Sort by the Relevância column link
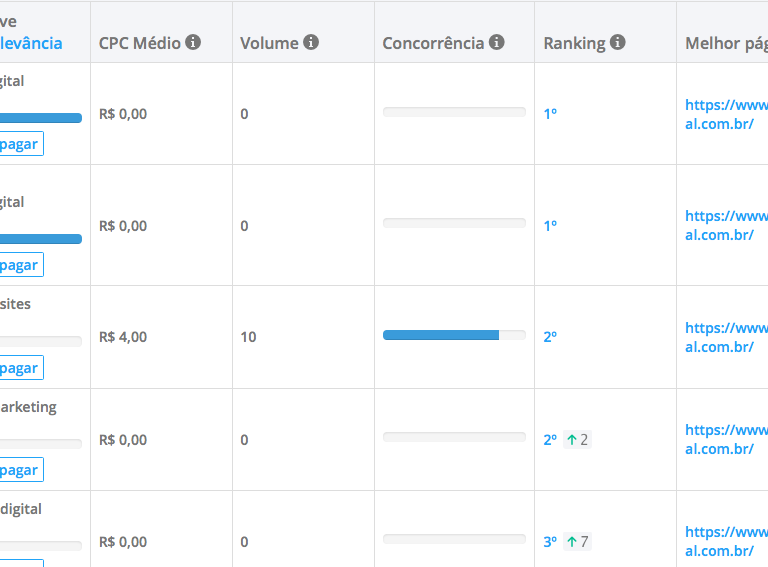This screenshot has width=768, height=567. pos(31,43)
